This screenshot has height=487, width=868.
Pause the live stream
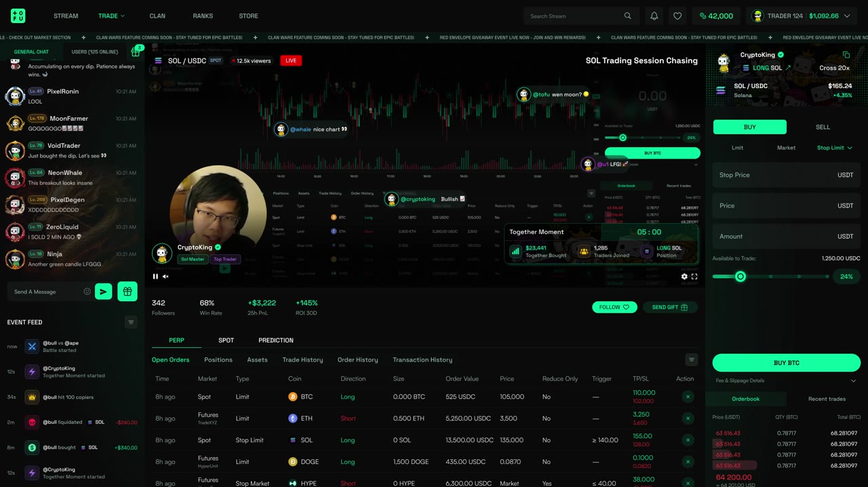(x=155, y=276)
